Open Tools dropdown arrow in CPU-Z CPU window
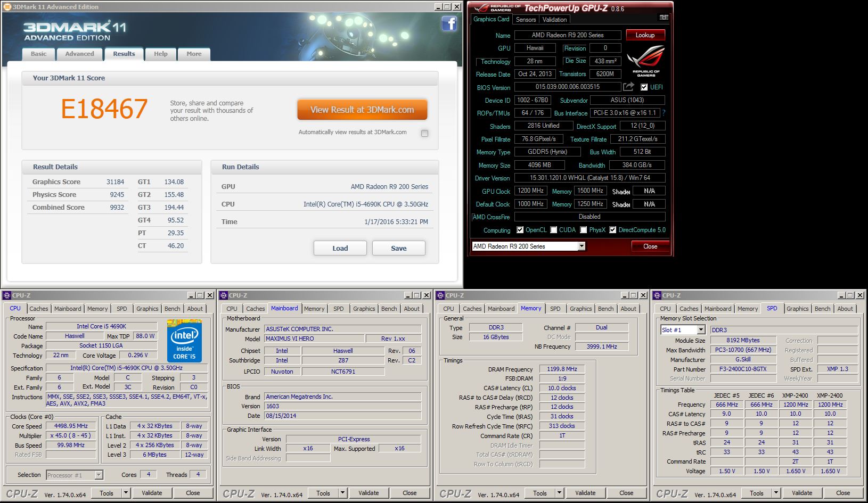Viewport: 868px width, 503px height. click(x=126, y=493)
